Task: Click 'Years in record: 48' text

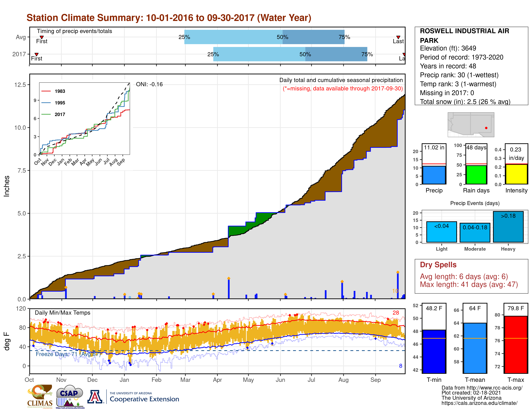Action: 448,66
